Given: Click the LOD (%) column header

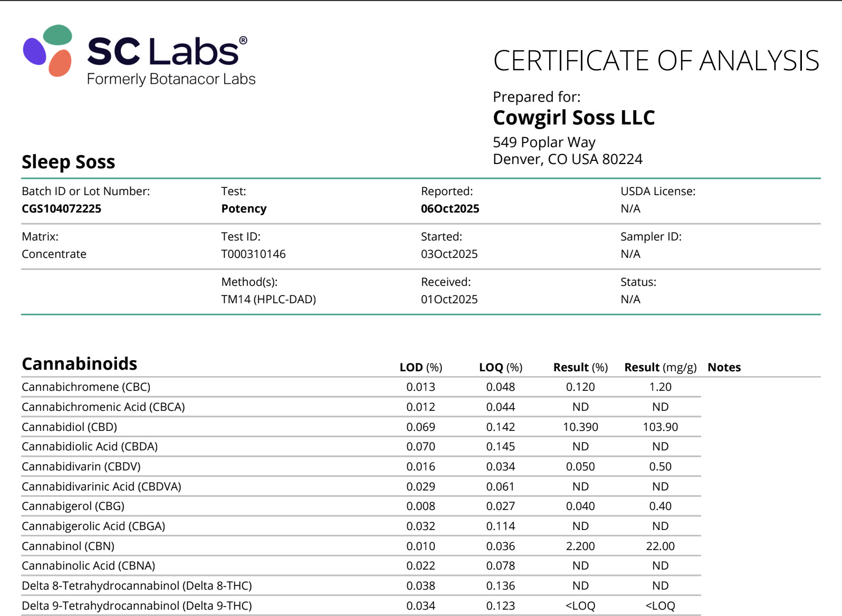Looking at the screenshot, I should click(420, 368).
